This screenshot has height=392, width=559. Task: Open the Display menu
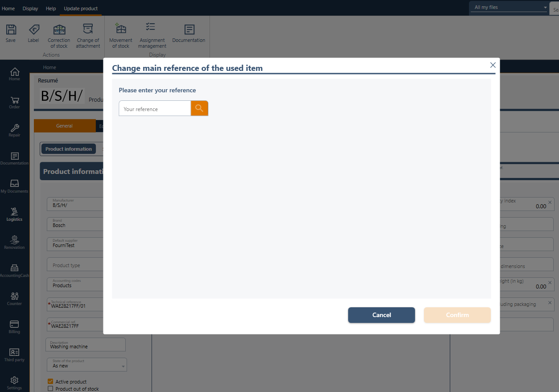(x=30, y=8)
